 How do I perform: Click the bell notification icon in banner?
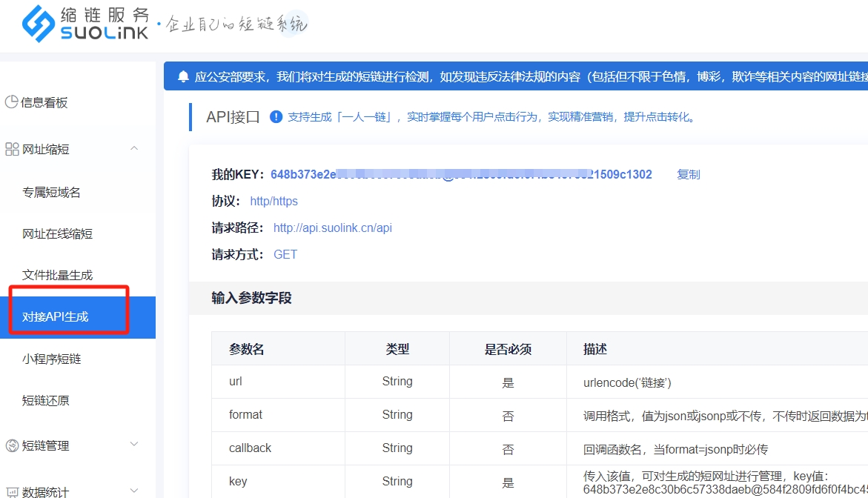[183, 76]
